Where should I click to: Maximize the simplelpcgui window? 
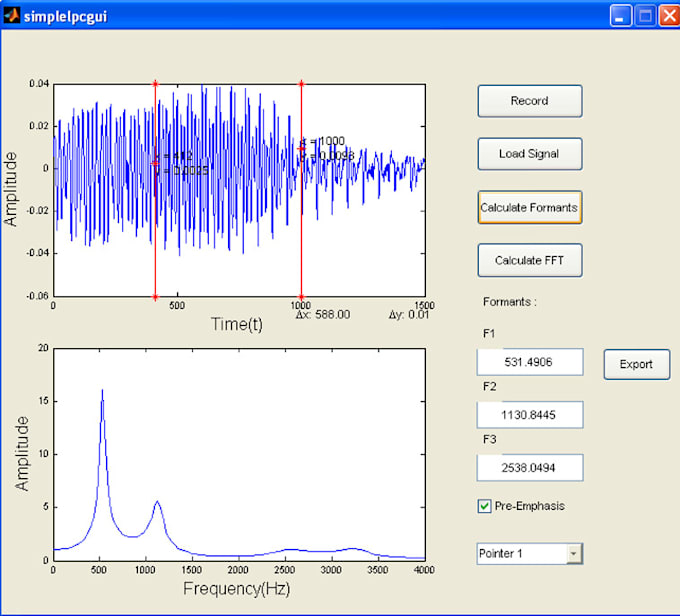(645, 16)
